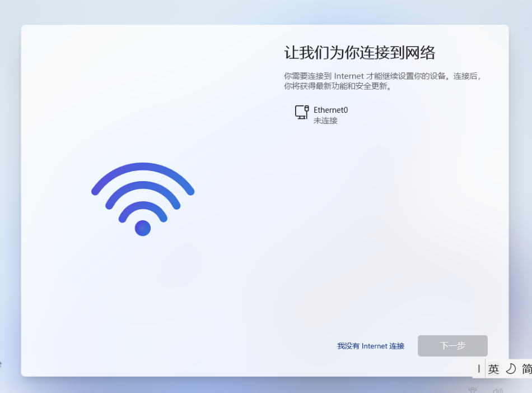
Task: Click the 下一步 button
Action: pyautogui.click(x=452, y=346)
